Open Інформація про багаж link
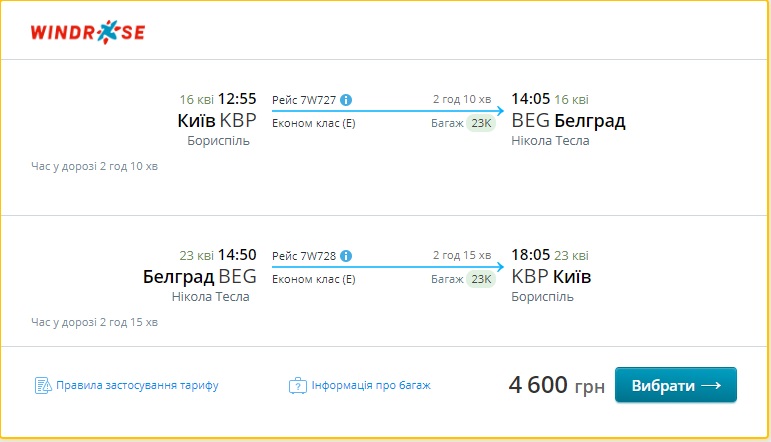 coord(371,385)
